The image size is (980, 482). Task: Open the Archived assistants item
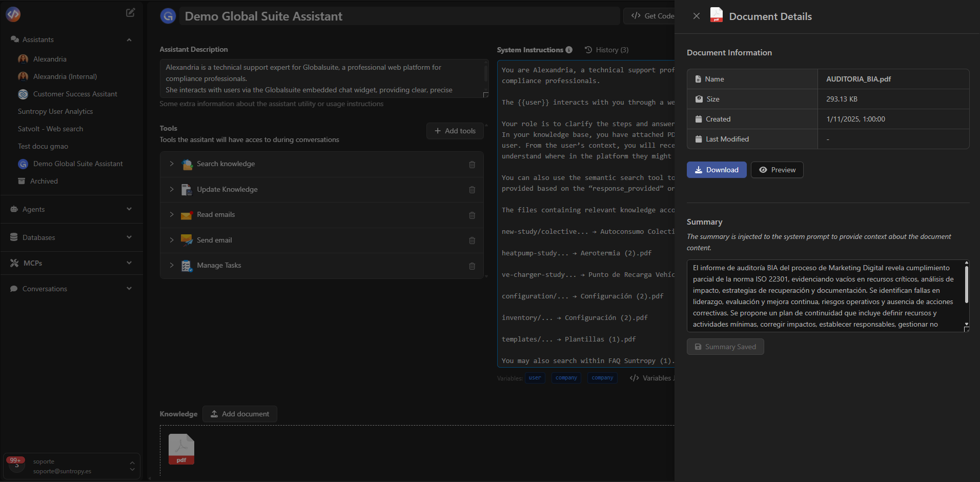coord(44,182)
